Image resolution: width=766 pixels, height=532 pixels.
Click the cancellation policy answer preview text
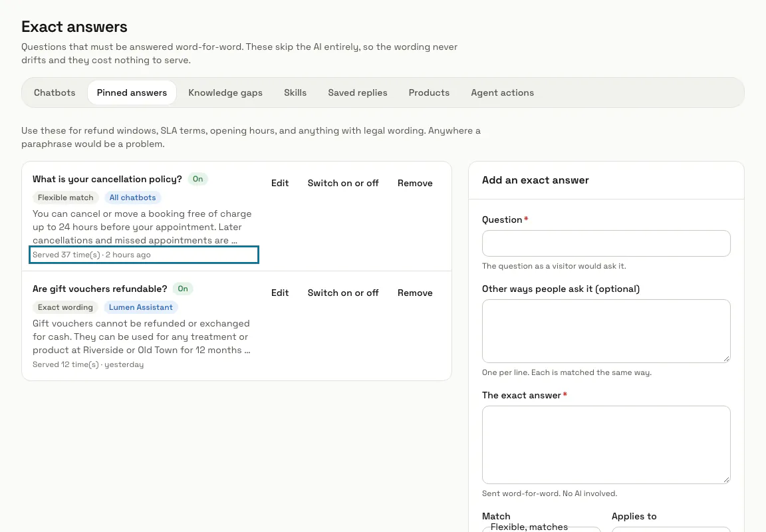(142, 227)
